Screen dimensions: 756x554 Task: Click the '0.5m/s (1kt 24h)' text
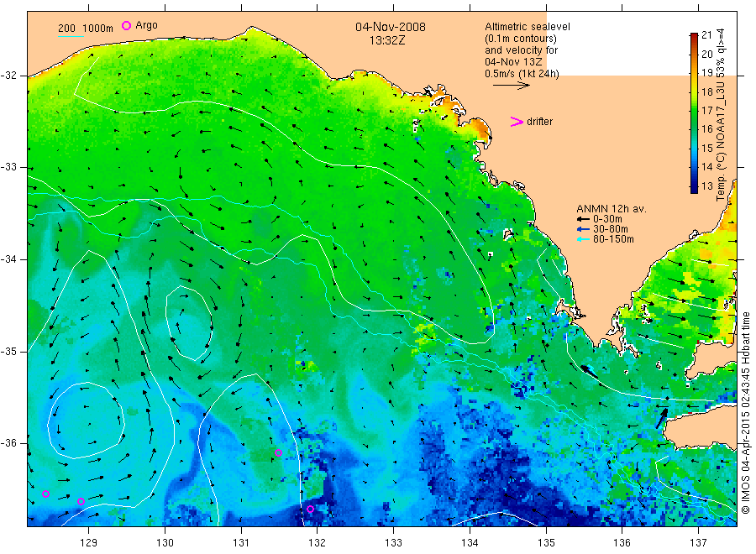[x=522, y=74]
